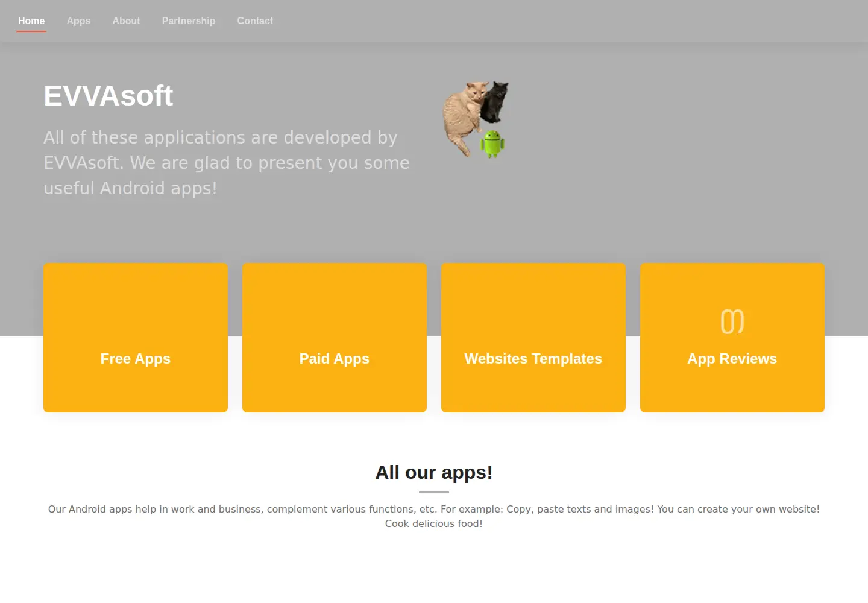868x603 pixels.
Task: Open the Paid Apps card
Action: [x=335, y=338]
